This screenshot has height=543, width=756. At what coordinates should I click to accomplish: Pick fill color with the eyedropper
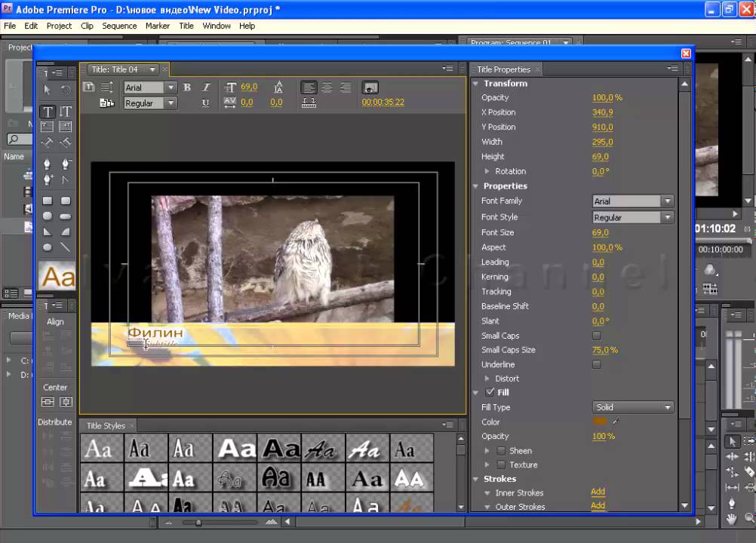pos(616,422)
